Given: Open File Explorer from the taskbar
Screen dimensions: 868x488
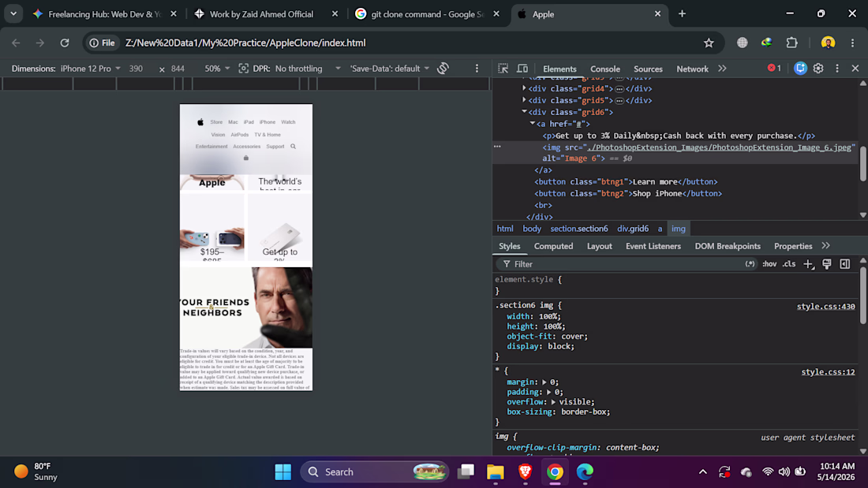Looking at the screenshot, I should coord(496,472).
